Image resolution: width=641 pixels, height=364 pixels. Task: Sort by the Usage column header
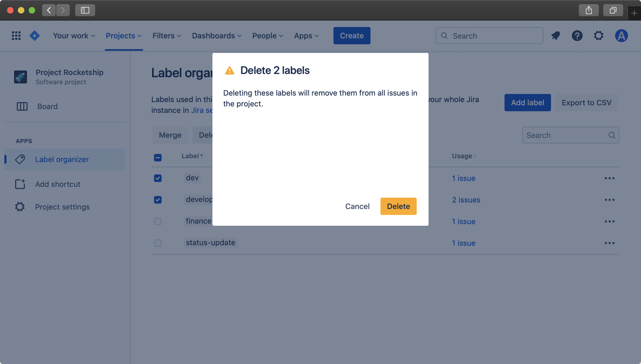(x=464, y=156)
